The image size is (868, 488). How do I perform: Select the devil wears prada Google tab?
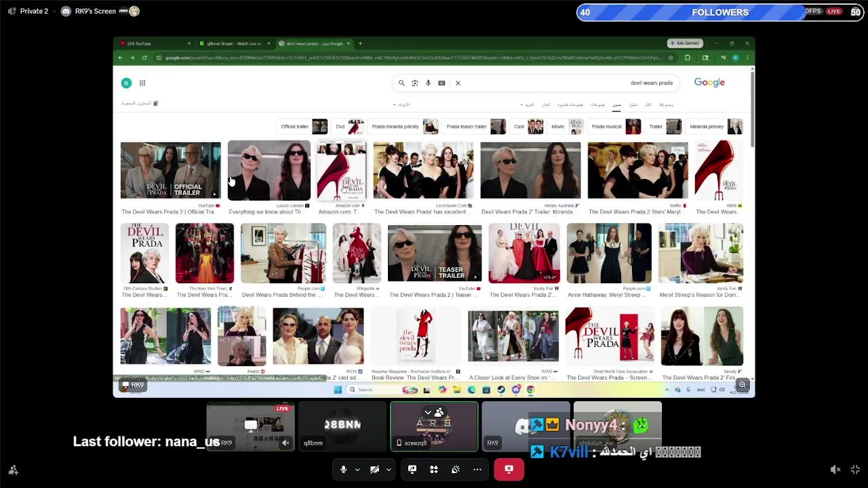pyautogui.click(x=314, y=43)
